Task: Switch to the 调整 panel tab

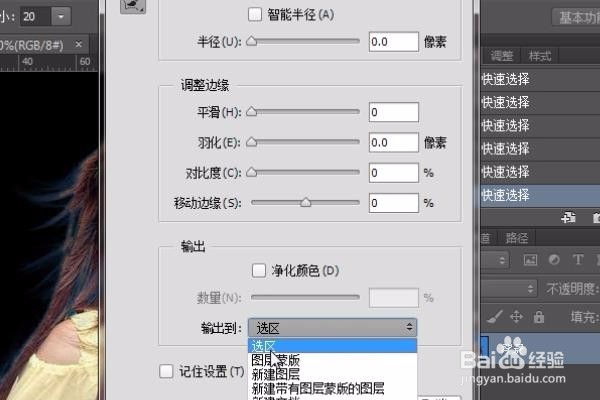Action: [502, 56]
